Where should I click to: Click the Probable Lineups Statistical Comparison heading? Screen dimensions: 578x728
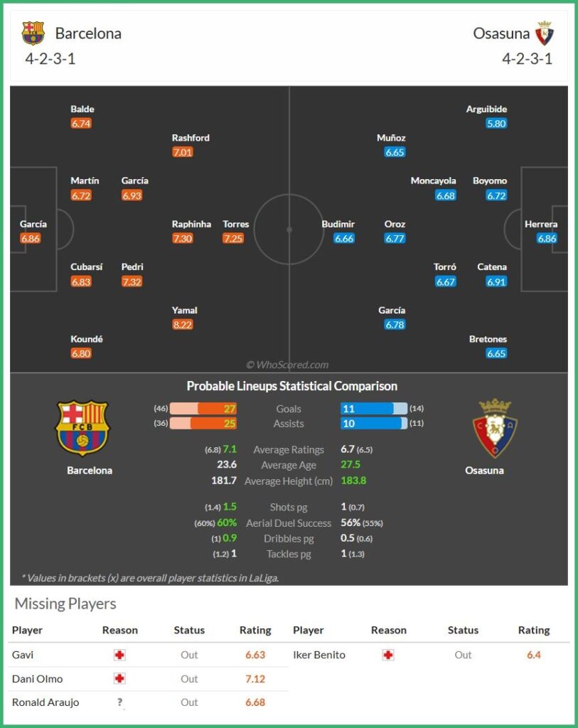click(x=292, y=386)
